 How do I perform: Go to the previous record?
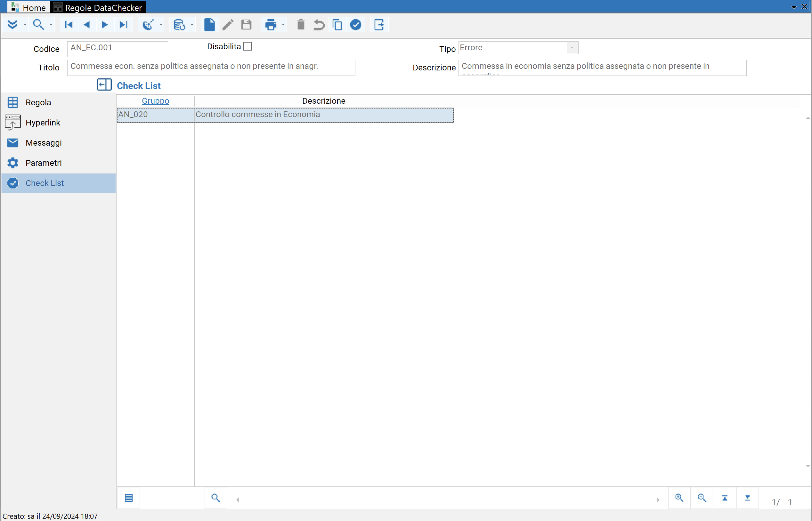coord(87,25)
